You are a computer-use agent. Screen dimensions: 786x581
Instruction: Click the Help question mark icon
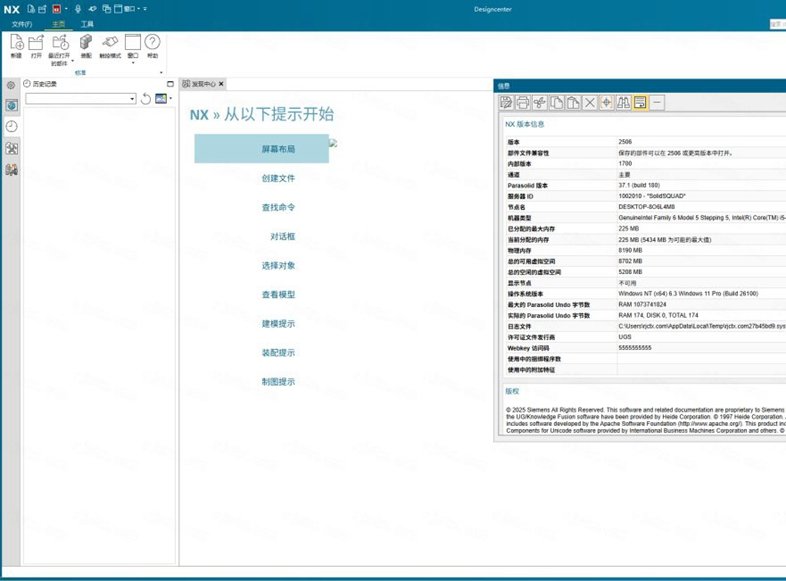click(x=152, y=42)
